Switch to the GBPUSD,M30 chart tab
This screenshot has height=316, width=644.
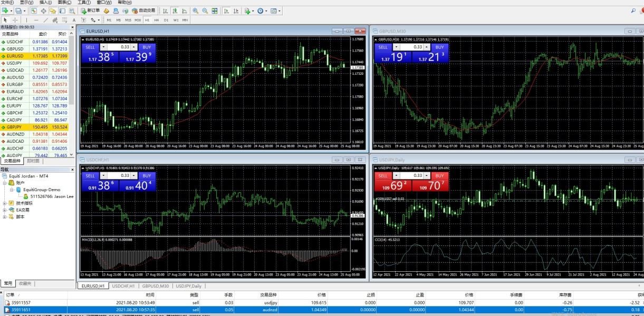coord(155,286)
